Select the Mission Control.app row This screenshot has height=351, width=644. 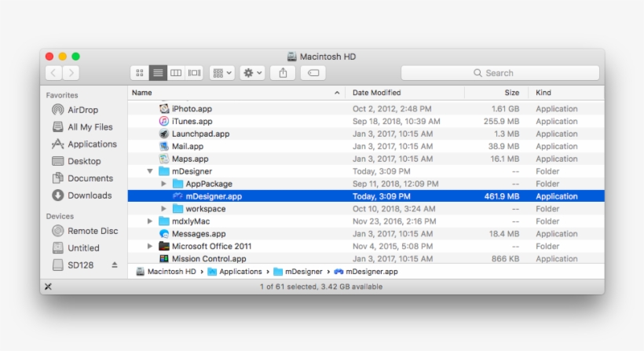pyautogui.click(x=209, y=258)
